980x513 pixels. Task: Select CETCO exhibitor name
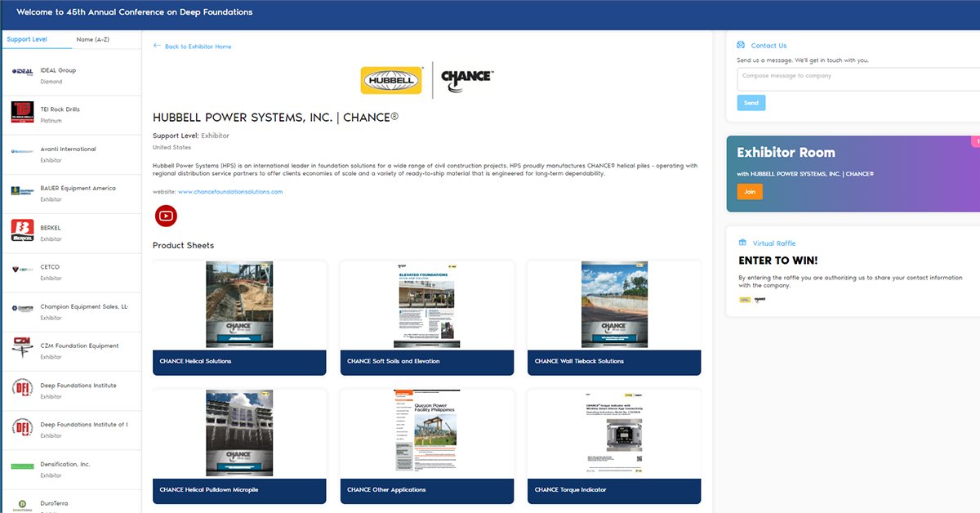tap(50, 267)
